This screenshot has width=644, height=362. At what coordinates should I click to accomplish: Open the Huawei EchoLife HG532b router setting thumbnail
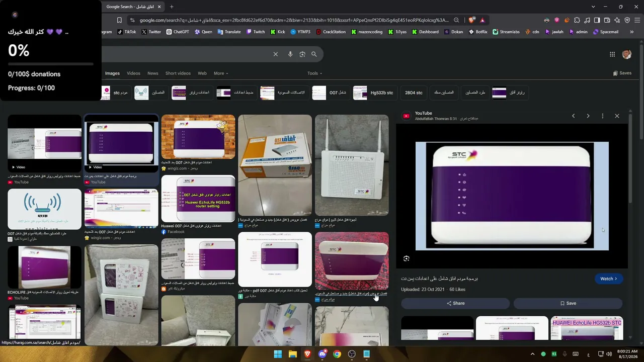(198, 199)
